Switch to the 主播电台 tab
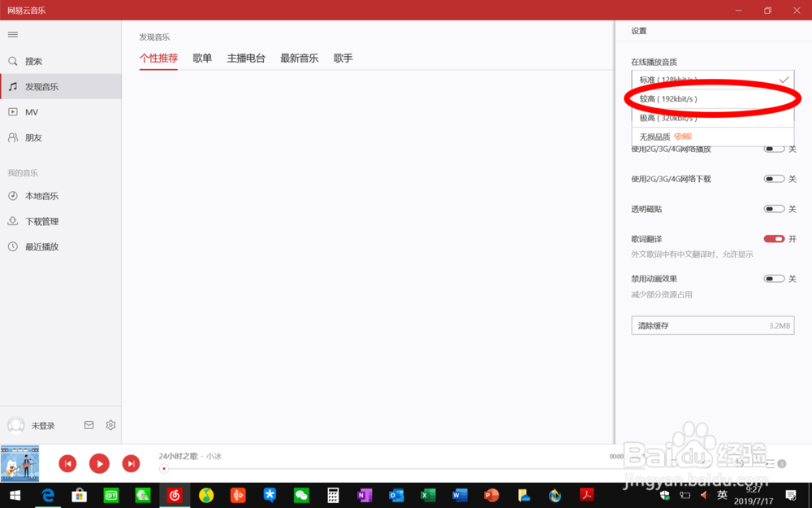Viewport: 812px width, 508px height. 246,58
